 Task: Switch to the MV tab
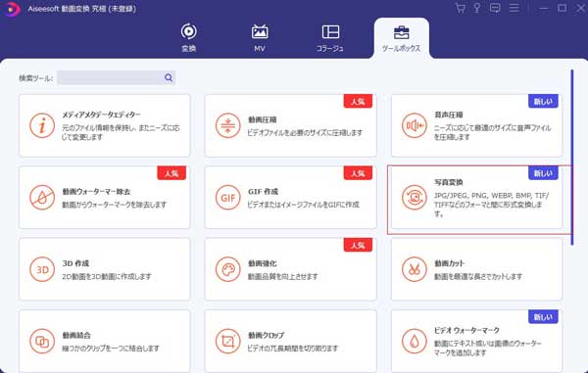[x=260, y=38]
